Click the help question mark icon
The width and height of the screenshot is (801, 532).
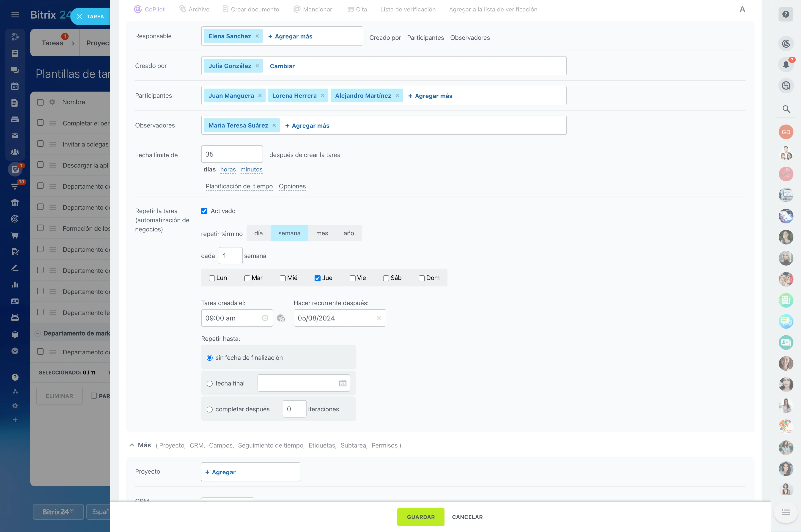[x=785, y=14]
